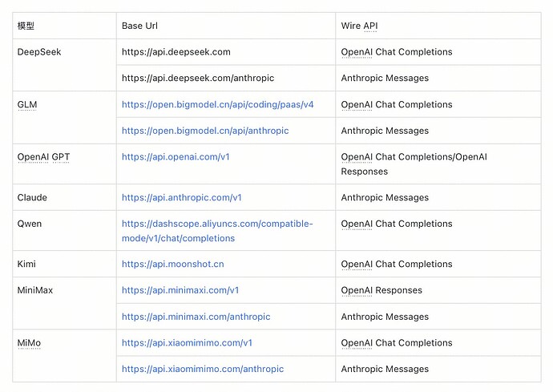Visit the api.moonshot.cn link

pyautogui.click(x=173, y=264)
